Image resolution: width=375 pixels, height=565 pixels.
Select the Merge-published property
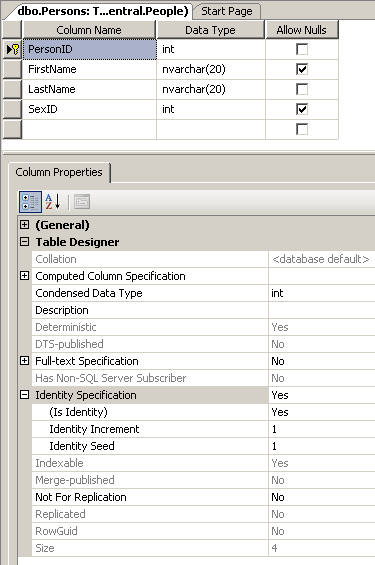[150, 480]
